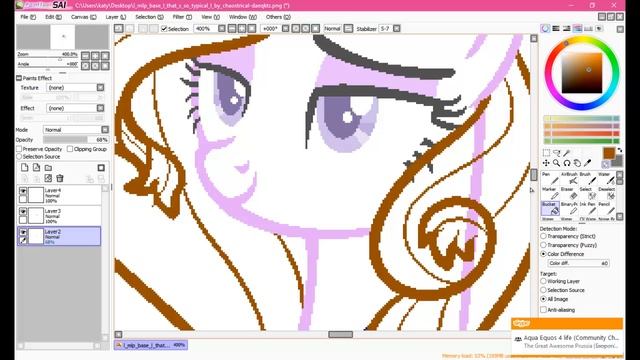The width and height of the screenshot is (640, 360).
Task: Click the horizontal canvas scrollbar thumb
Action: coord(340,335)
